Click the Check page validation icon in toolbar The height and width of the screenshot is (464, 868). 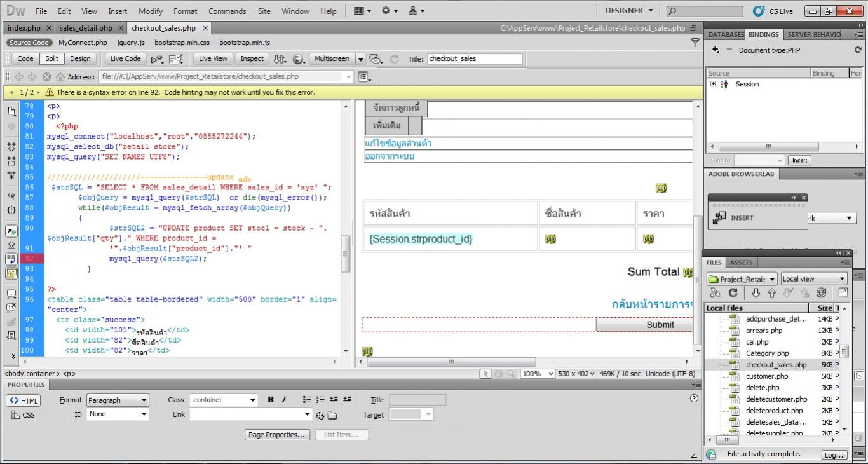tap(175, 59)
